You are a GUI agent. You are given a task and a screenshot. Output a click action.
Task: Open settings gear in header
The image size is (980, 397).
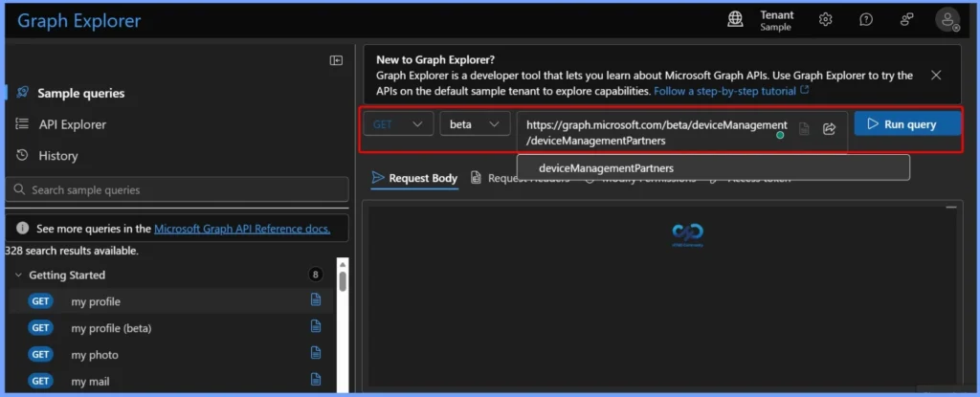826,20
